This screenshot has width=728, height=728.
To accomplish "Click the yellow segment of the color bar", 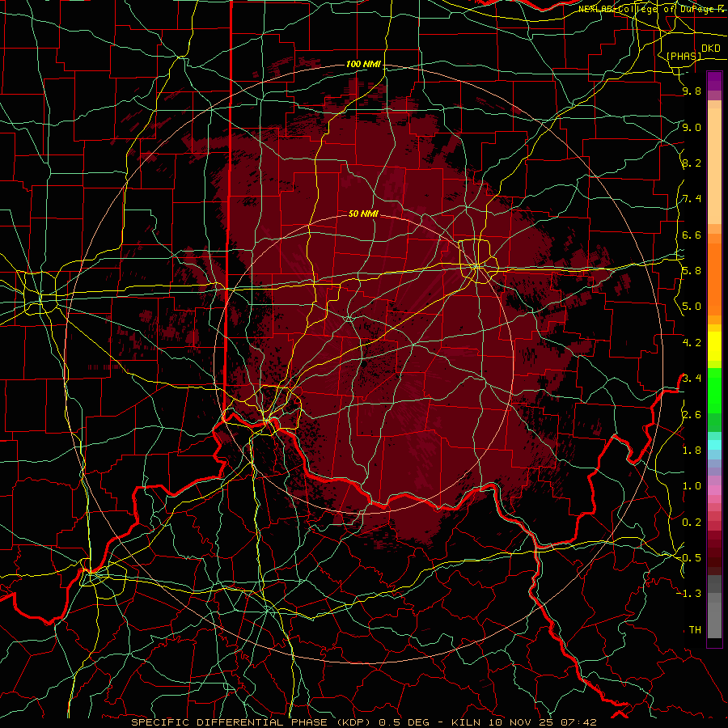I will click(x=714, y=346).
